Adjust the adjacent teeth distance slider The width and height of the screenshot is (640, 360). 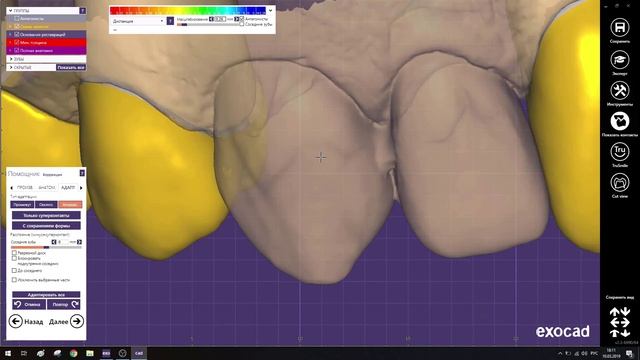click(46, 247)
